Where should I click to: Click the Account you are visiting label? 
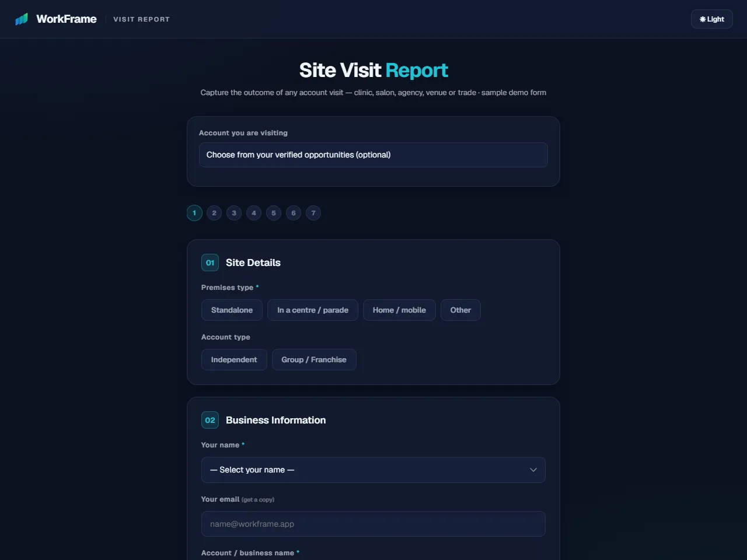tap(243, 133)
